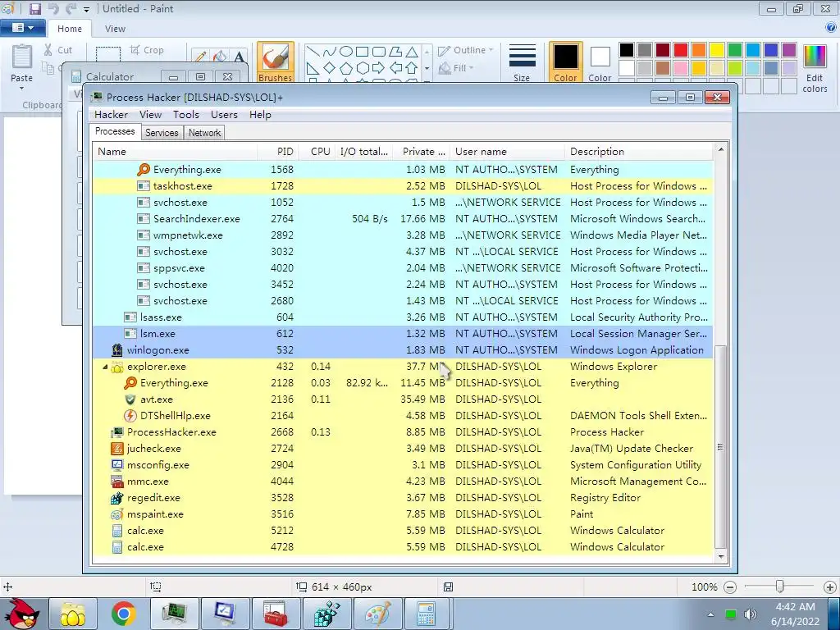Adjust the Paint zoom slider handle

click(780, 587)
